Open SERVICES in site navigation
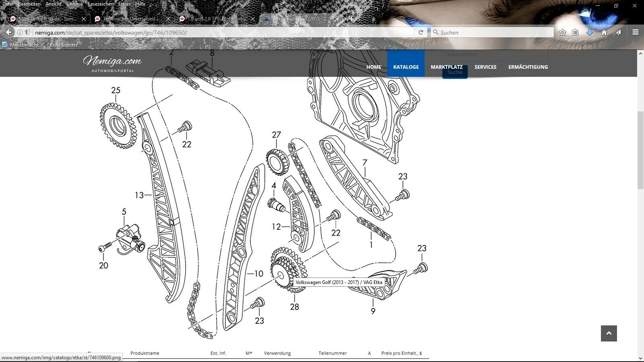This screenshot has height=362, width=644. 485,67
